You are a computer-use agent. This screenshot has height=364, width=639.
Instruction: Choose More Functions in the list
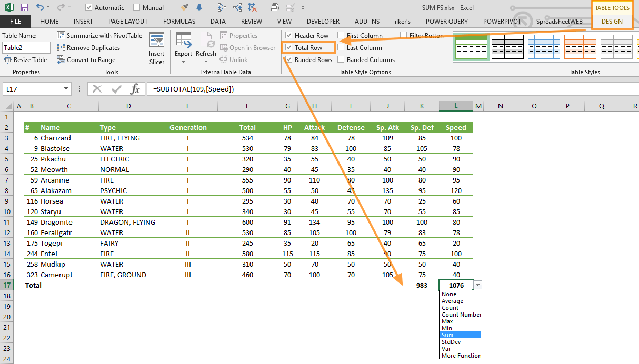click(461, 356)
